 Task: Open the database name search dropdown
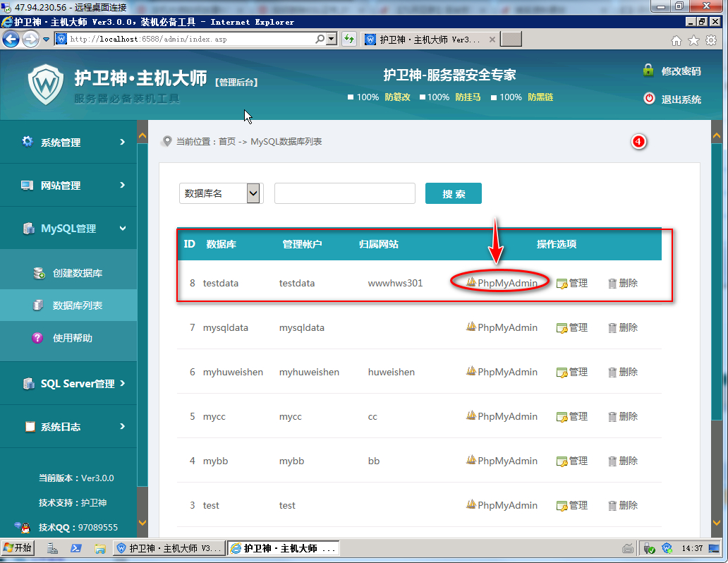(254, 193)
